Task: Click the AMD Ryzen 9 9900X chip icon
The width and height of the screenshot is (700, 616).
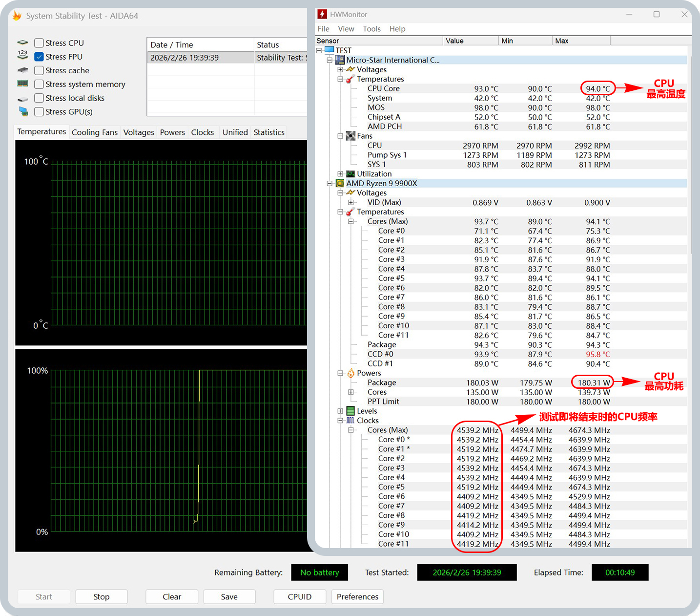Action: coord(340,183)
